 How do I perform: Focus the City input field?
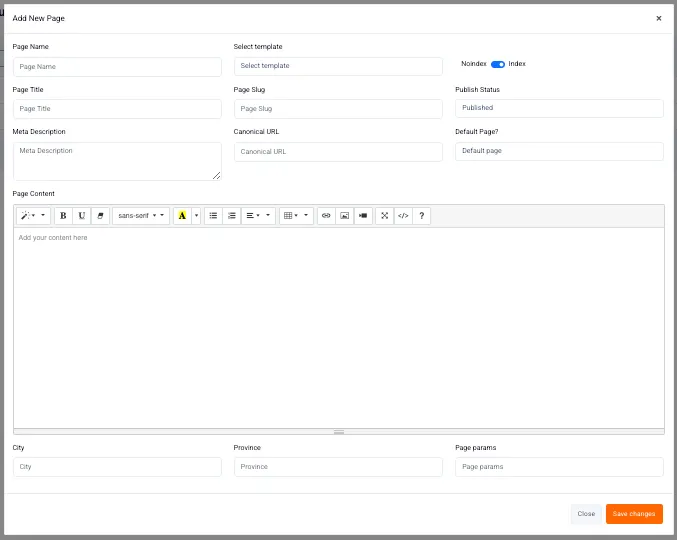point(117,467)
